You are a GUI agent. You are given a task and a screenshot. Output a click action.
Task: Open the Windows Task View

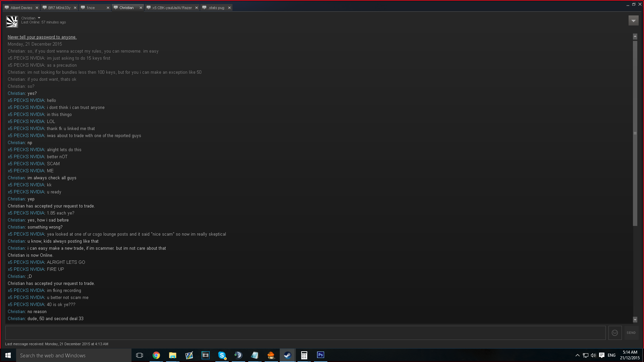tap(140, 355)
